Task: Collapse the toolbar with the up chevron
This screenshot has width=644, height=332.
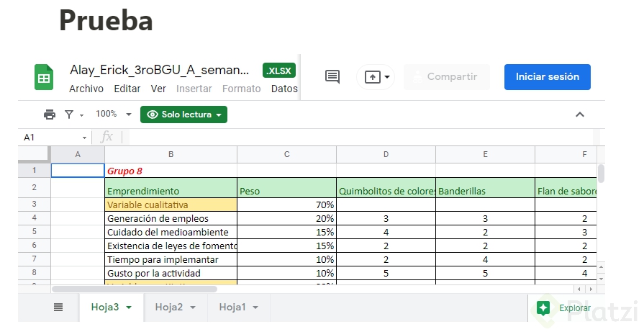Action: point(580,115)
